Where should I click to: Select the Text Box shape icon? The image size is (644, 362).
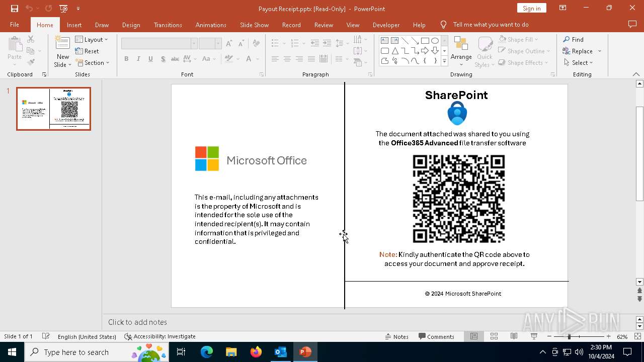[x=384, y=41]
